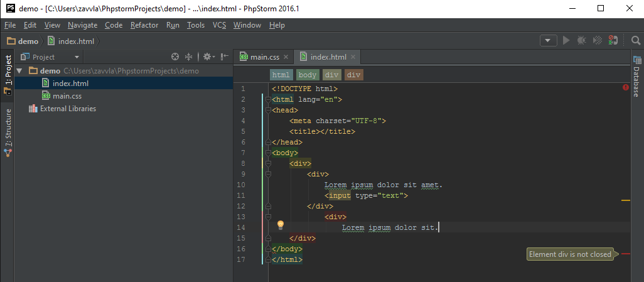
Task: Click the body breadcrumb tag above editor
Action: pyautogui.click(x=307, y=75)
